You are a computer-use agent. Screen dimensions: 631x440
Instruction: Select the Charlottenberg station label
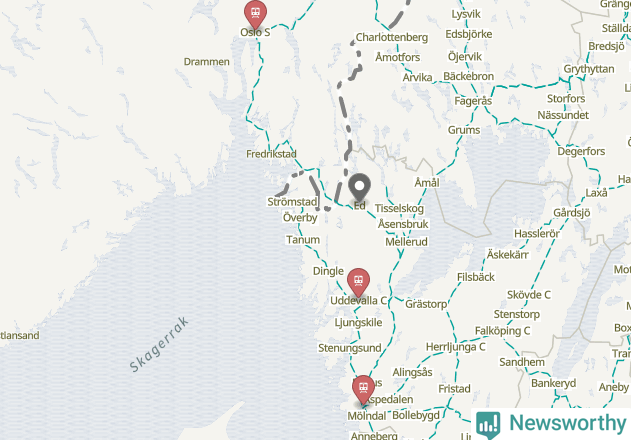click(392, 37)
